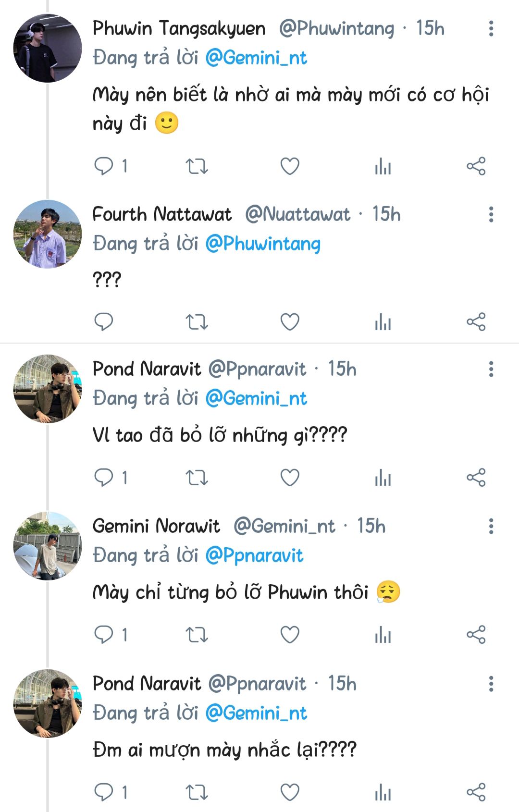Viewport: 519px width, 812px height.
Task: Open more options for Phuwin's tweet
Action: point(491,29)
